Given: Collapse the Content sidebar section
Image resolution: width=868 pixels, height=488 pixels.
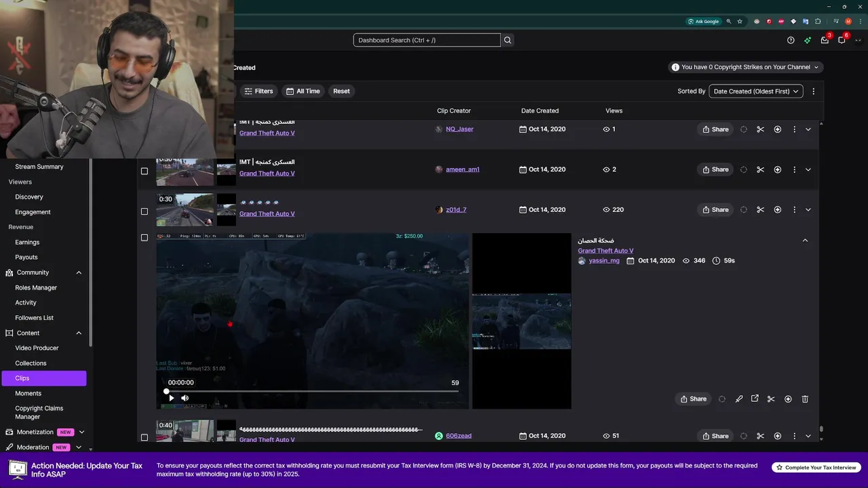Looking at the screenshot, I should pos(79,333).
